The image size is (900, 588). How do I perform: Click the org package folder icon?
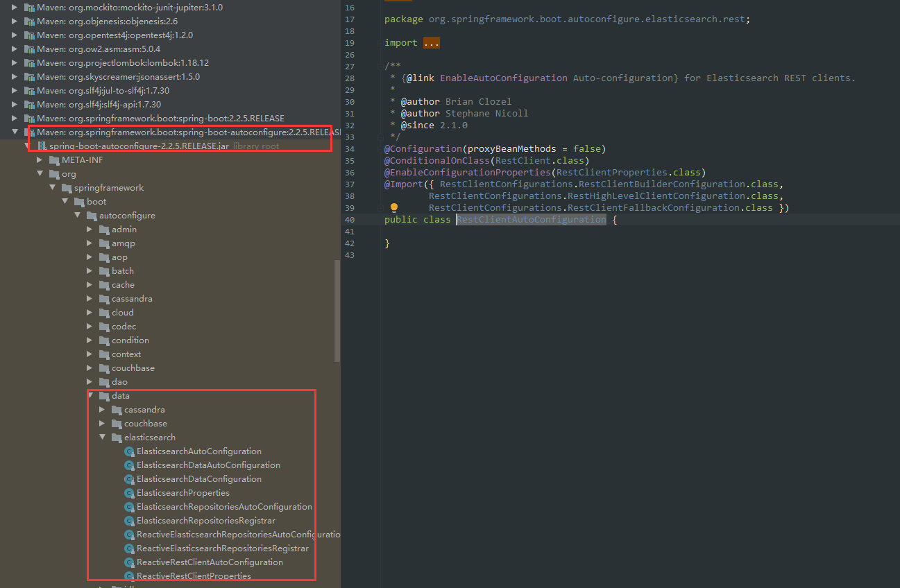coord(54,174)
